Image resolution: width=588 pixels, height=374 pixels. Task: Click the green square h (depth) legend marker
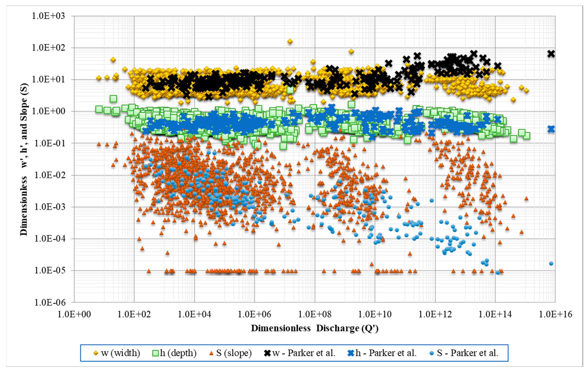(156, 353)
